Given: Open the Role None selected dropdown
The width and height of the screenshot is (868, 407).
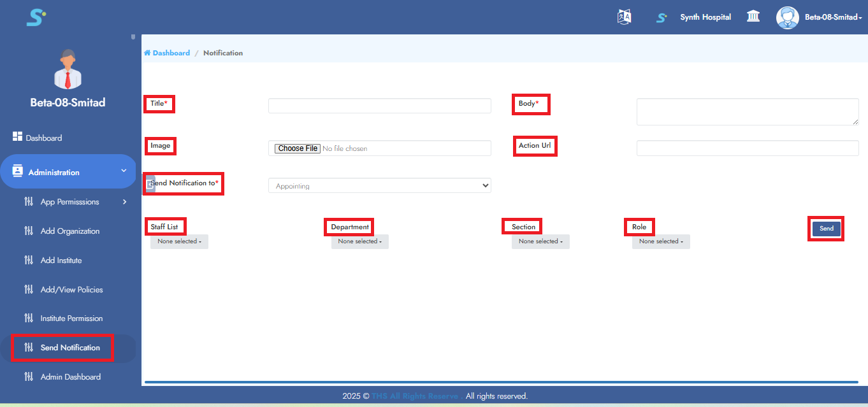Looking at the screenshot, I should (660, 241).
